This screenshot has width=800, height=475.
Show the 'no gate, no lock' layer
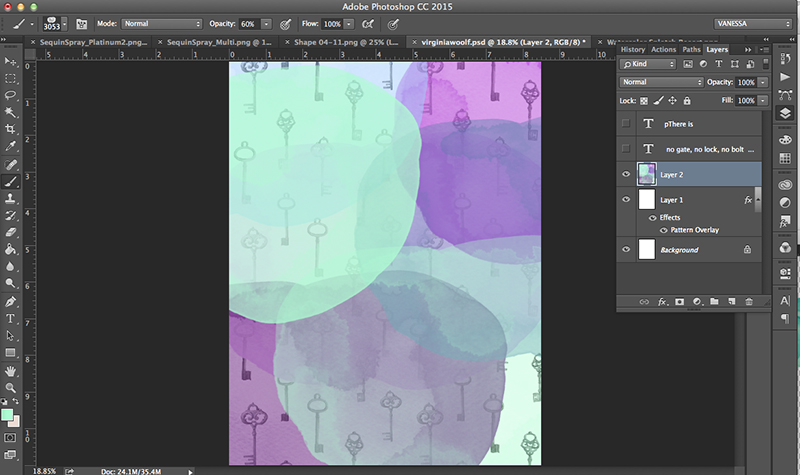[626, 148]
